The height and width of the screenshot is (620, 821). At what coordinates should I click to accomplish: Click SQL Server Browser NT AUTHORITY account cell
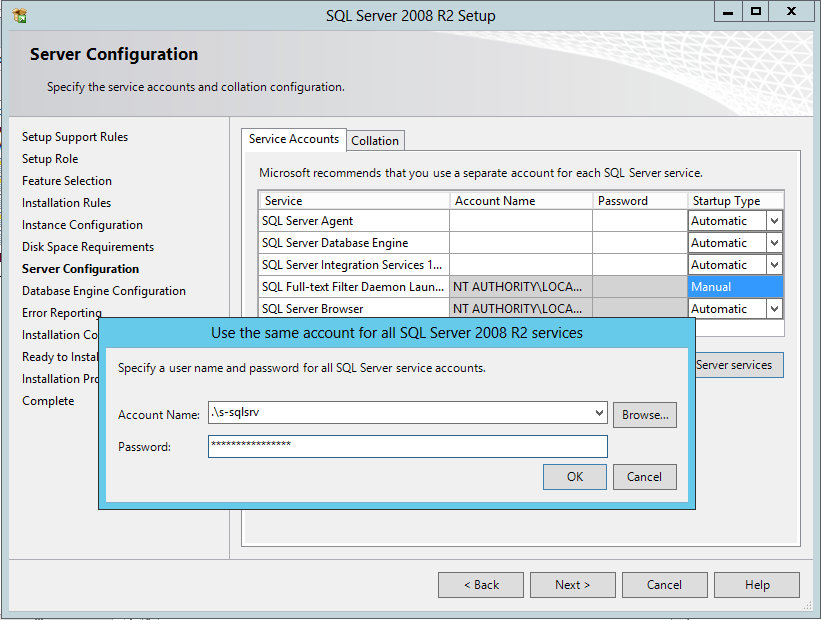click(521, 309)
